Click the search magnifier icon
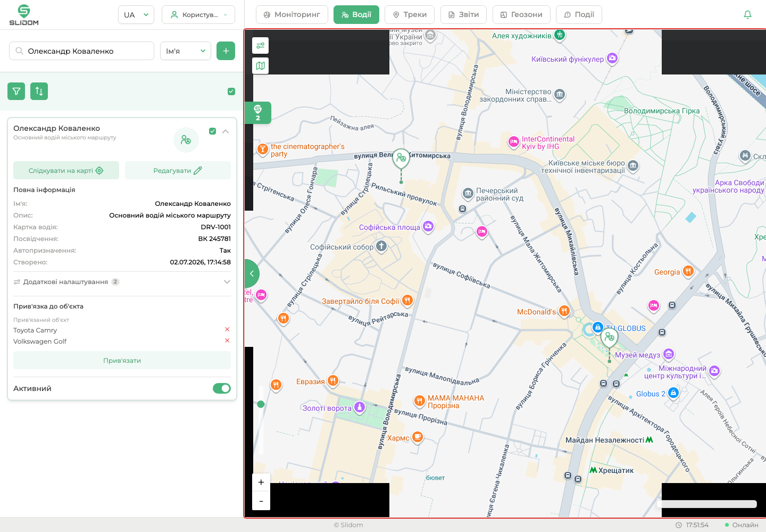This screenshot has height=532, width=766. pyautogui.click(x=19, y=51)
